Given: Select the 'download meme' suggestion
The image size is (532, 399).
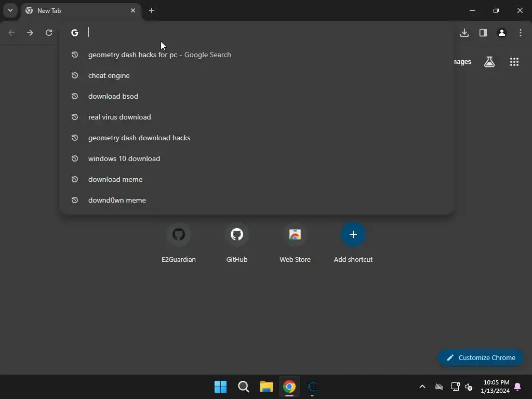Looking at the screenshot, I should tap(257, 179).
